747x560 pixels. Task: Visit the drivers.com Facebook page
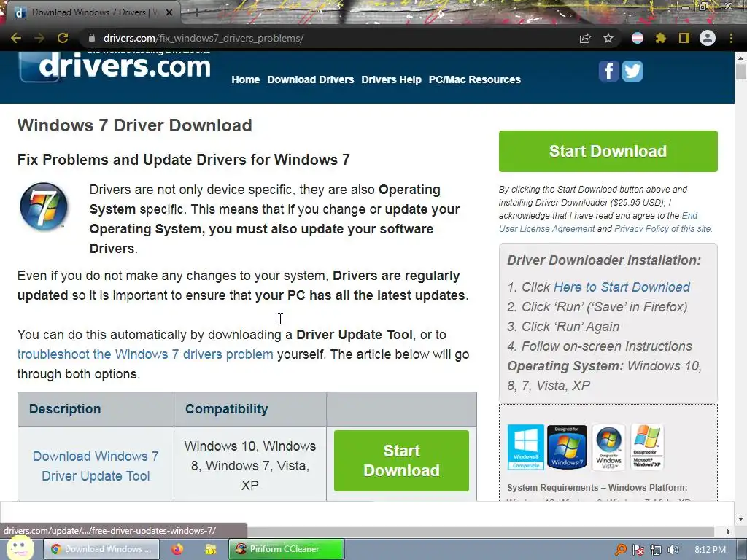609,71
